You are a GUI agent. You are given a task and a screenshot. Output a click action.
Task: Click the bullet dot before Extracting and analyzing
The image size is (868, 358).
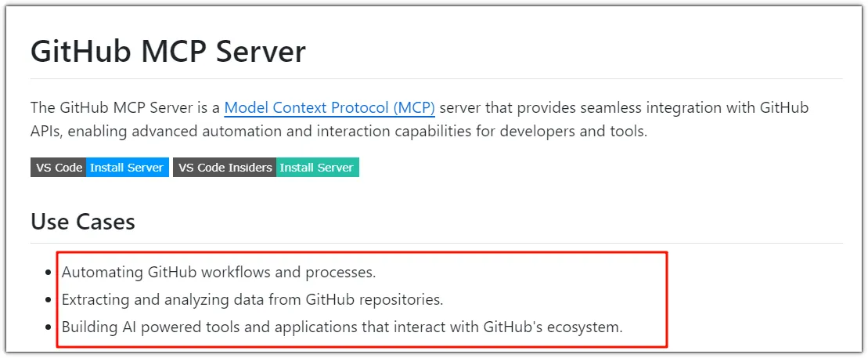49,300
